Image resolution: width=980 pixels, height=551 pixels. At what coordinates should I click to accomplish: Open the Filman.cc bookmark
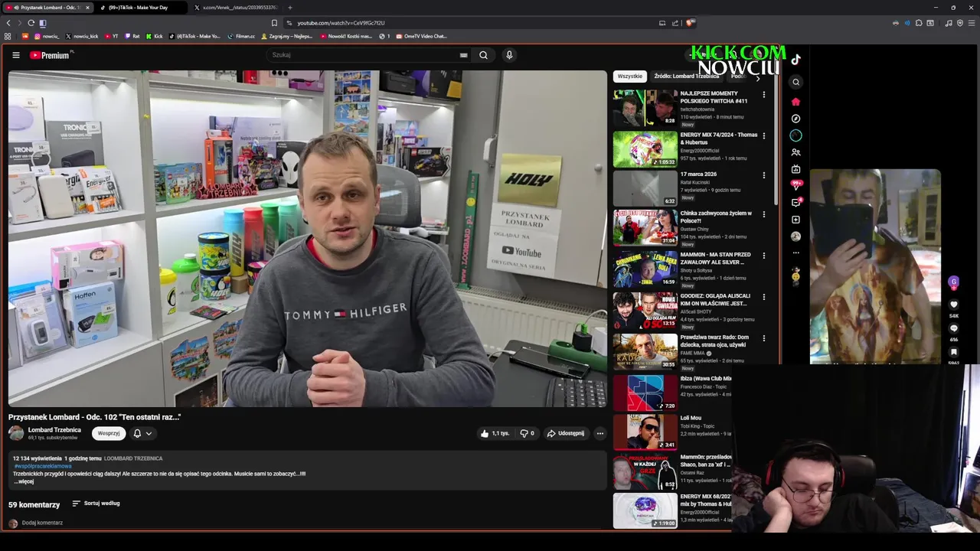click(241, 36)
